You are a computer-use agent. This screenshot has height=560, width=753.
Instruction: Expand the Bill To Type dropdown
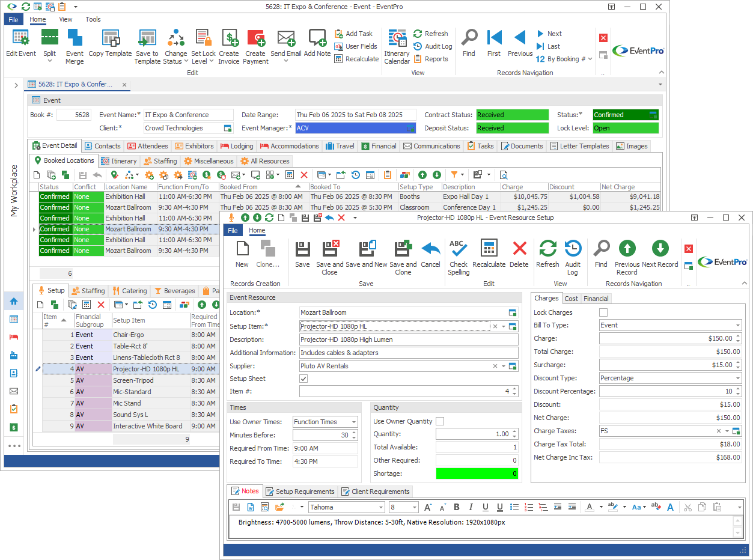point(737,326)
